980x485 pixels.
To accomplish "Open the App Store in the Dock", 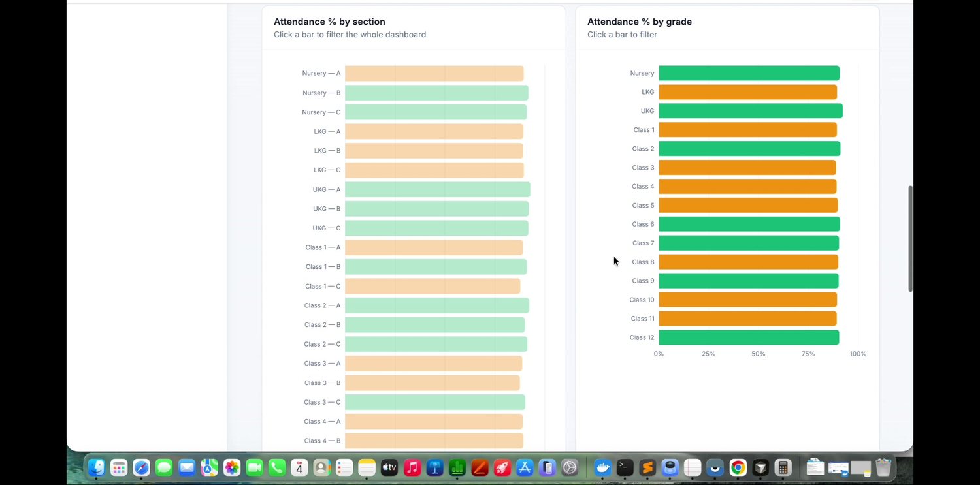I will click(x=525, y=467).
